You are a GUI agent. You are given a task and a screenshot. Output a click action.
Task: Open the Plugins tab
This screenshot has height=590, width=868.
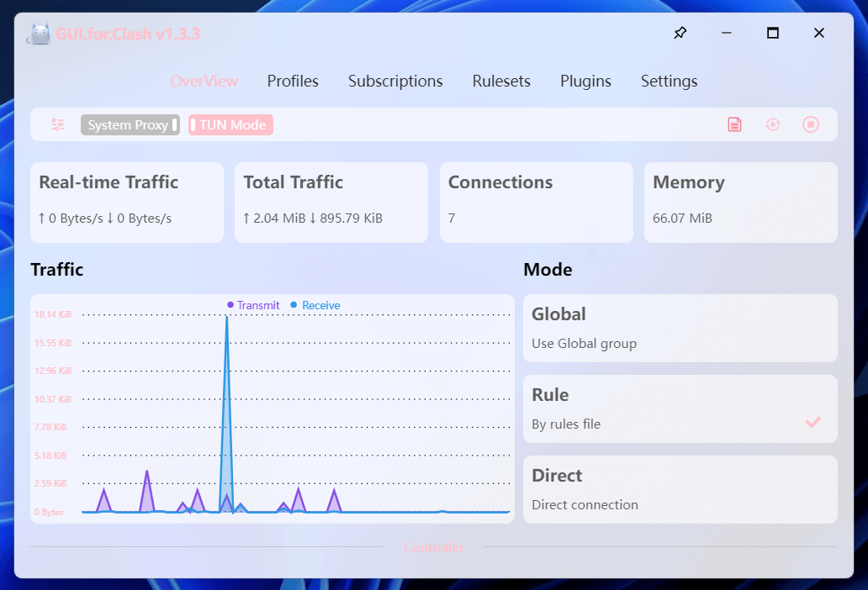585,82
